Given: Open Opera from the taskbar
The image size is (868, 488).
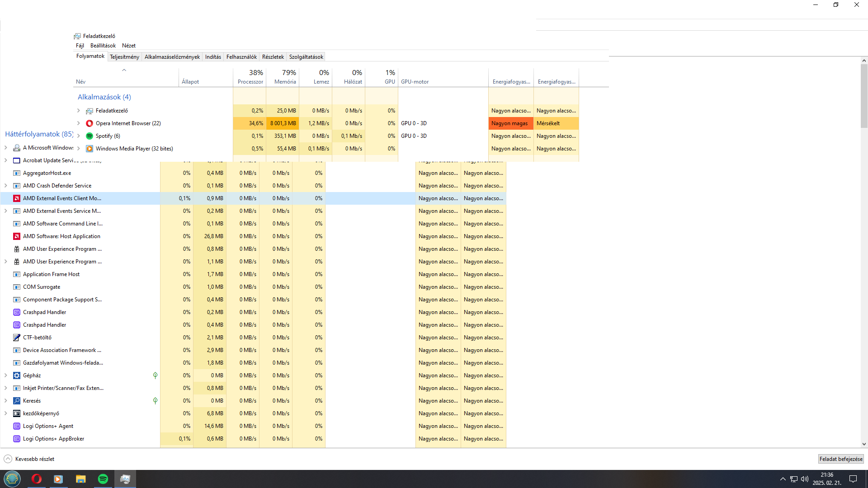Looking at the screenshot, I should 37,479.
